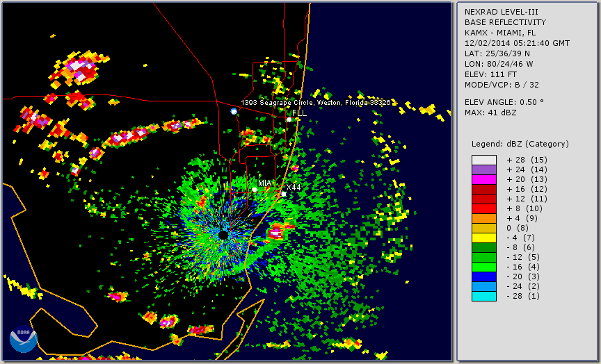Image resolution: width=601 pixels, height=364 pixels.
Task: Click the 'LON: 80/24/46 W' line
Action: point(499,64)
